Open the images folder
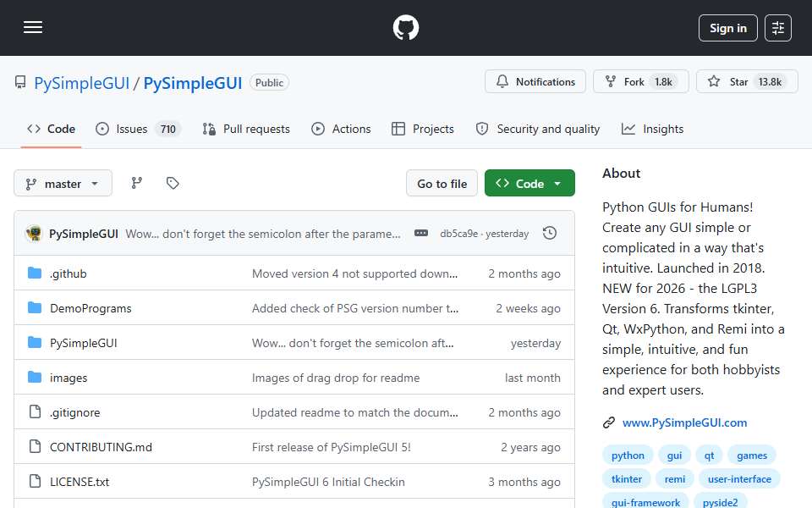 (x=69, y=378)
